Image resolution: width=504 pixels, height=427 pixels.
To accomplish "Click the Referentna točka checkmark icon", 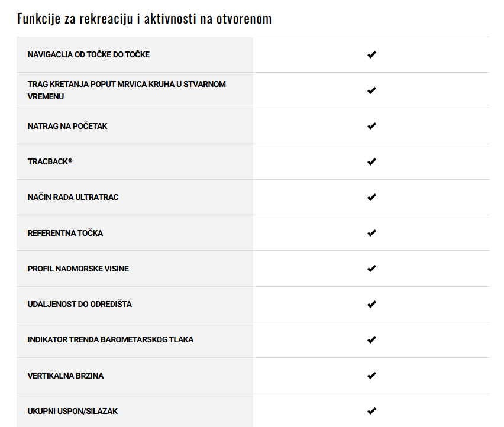I will pos(371,233).
